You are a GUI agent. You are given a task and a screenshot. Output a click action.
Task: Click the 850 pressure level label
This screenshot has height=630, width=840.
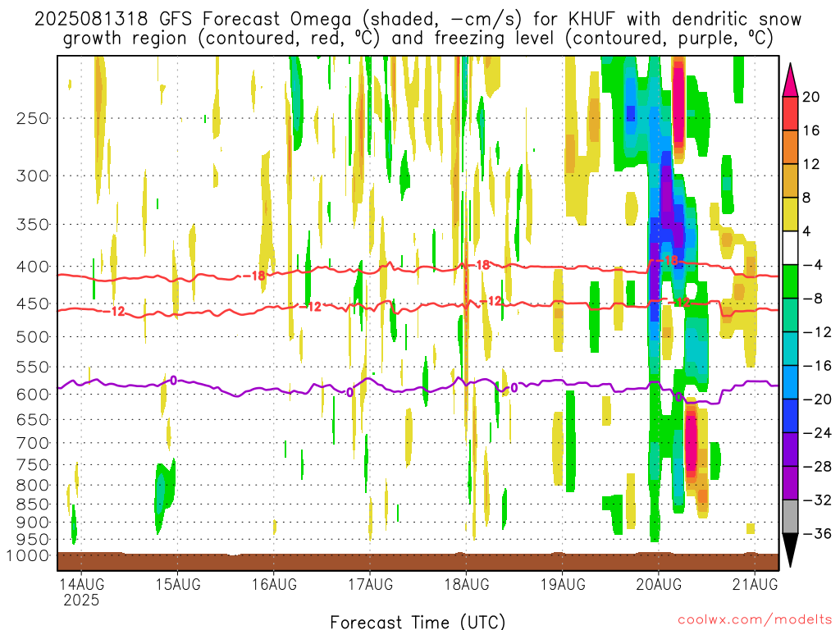(x=33, y=504)
